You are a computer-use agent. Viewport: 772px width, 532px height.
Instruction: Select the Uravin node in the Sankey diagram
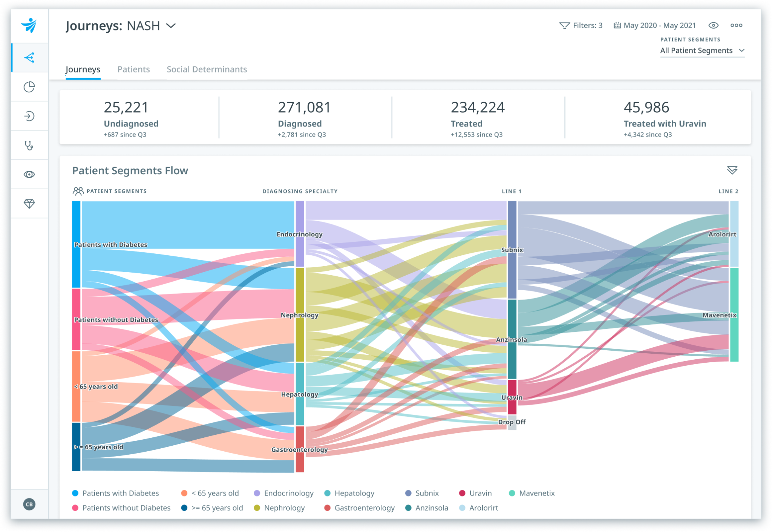pos(513,397)
